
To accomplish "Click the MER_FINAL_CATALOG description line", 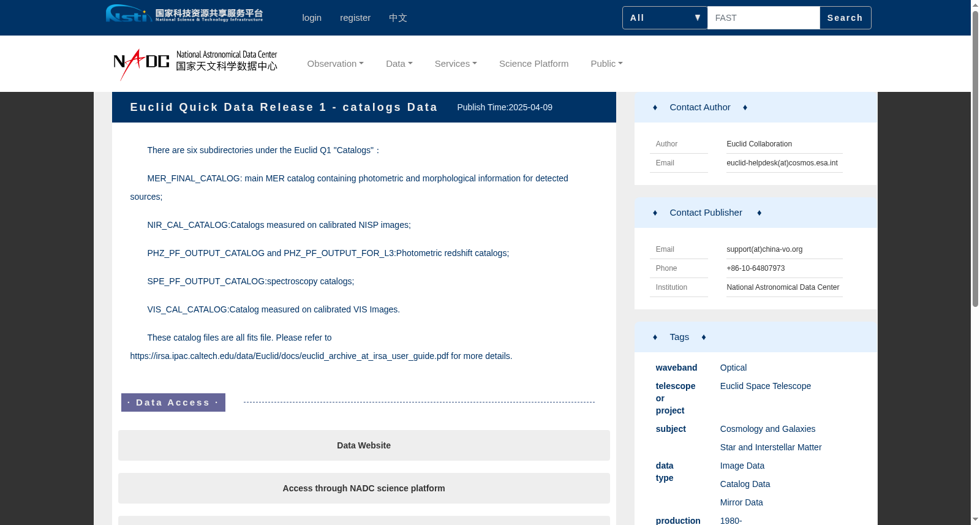I will pyautogui.click(x=349, y=187).
